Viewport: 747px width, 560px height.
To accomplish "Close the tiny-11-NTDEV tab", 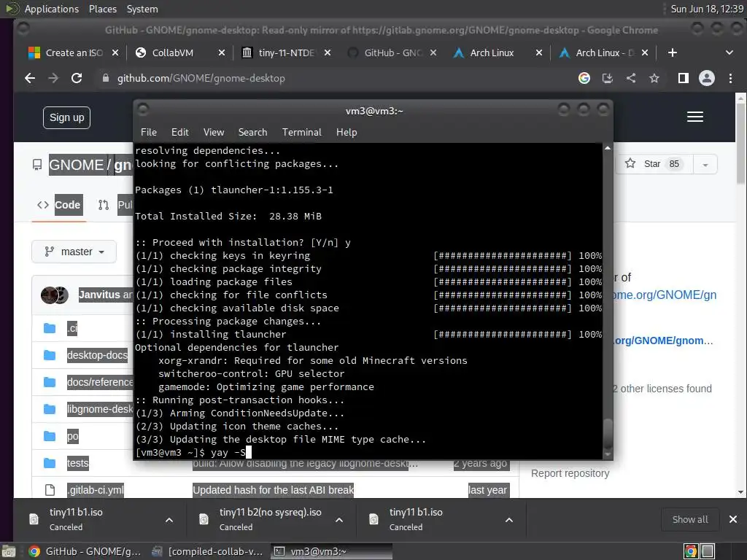I will (x=328, y=52).
